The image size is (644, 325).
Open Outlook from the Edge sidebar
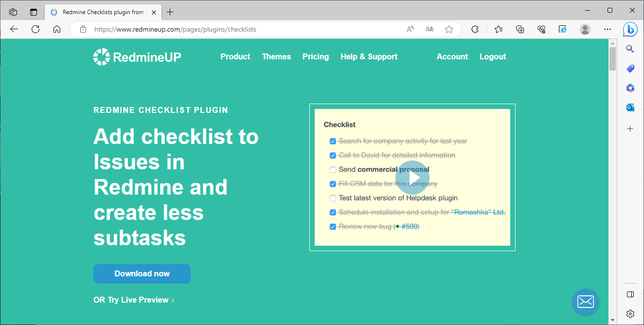(630, 107)
